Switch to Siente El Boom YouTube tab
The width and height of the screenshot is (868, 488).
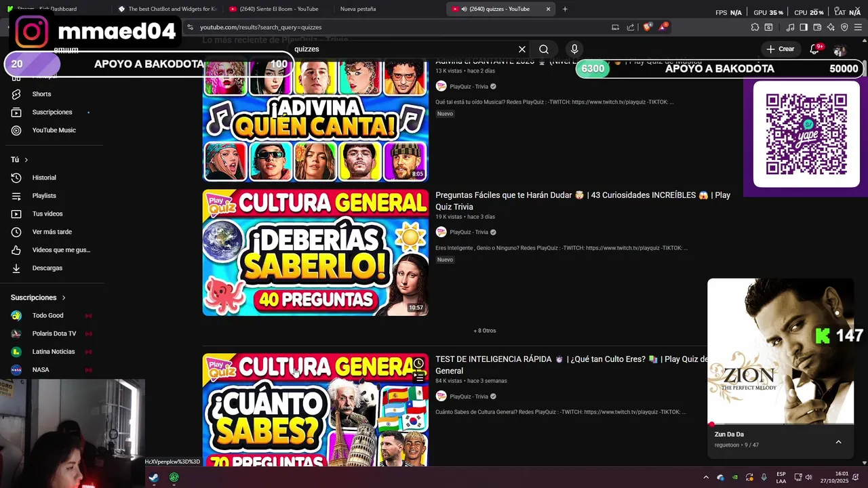click(278, 9)
